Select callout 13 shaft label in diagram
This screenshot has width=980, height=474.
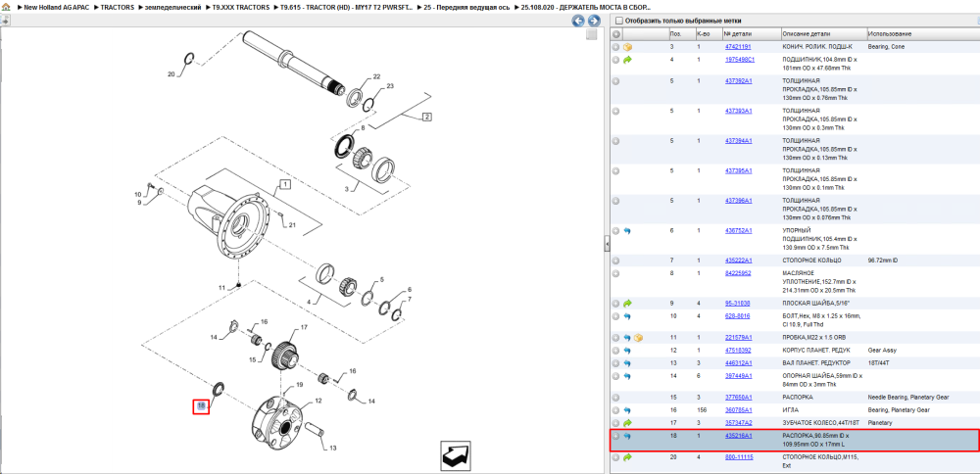tap(332, 448)
